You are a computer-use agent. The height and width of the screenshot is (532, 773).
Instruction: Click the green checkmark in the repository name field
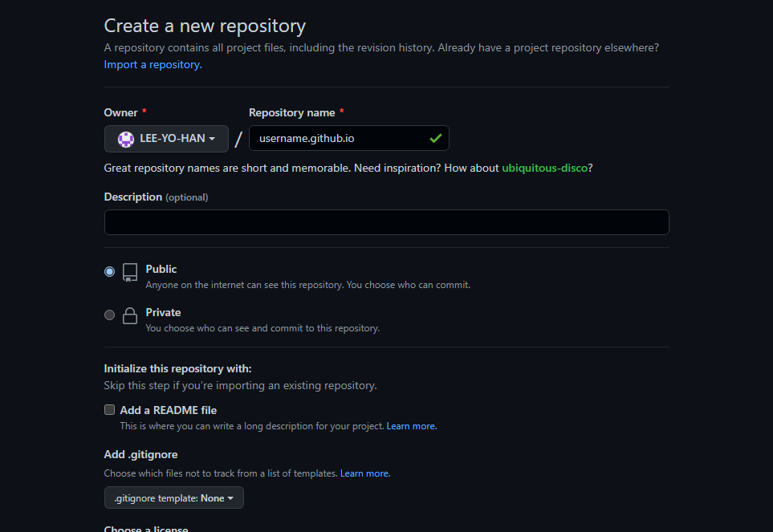tap(435, 139)
